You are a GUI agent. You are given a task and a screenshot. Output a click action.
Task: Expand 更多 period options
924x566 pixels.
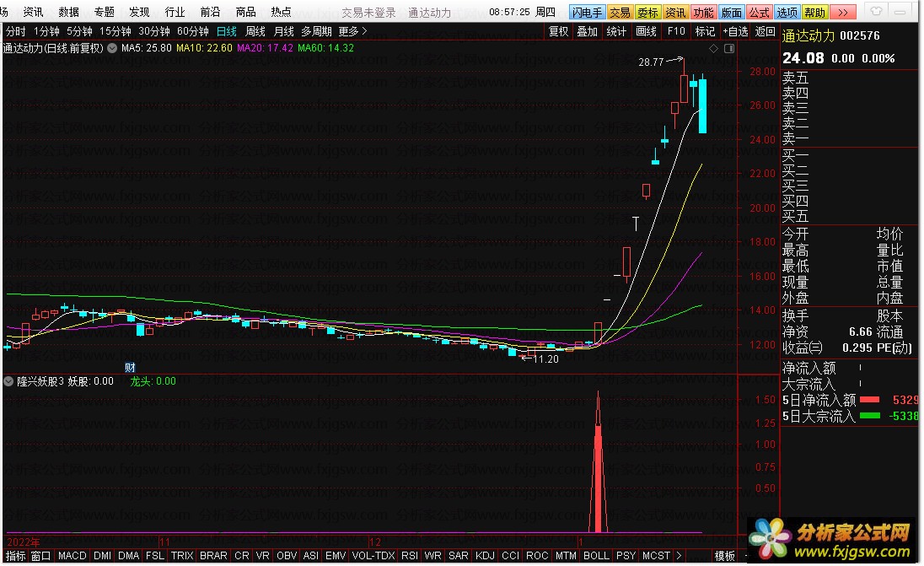click(352, 31)
